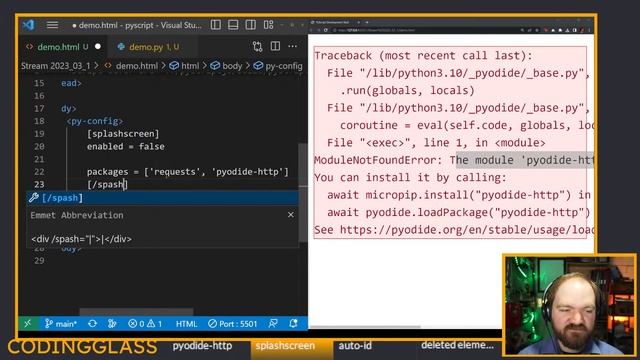
Task: Click the main* git branch indicator
Action: pyautogui.click(x=61, y=324)
